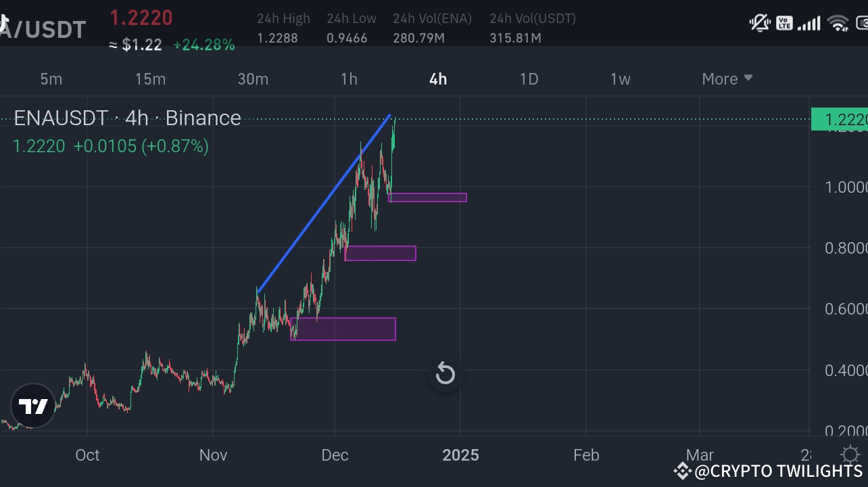The image size is (868, 487).
Task: Toggle Wi-Fi via the status bar icon
Action: pos(838,22)
